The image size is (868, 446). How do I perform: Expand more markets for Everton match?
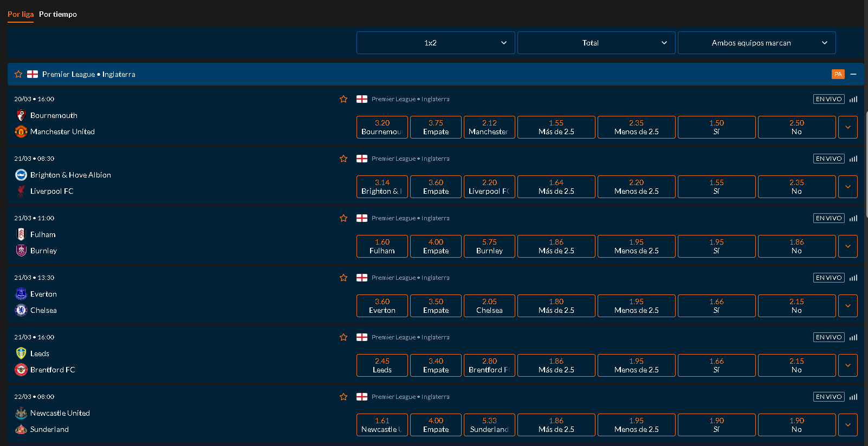point(848,306)
